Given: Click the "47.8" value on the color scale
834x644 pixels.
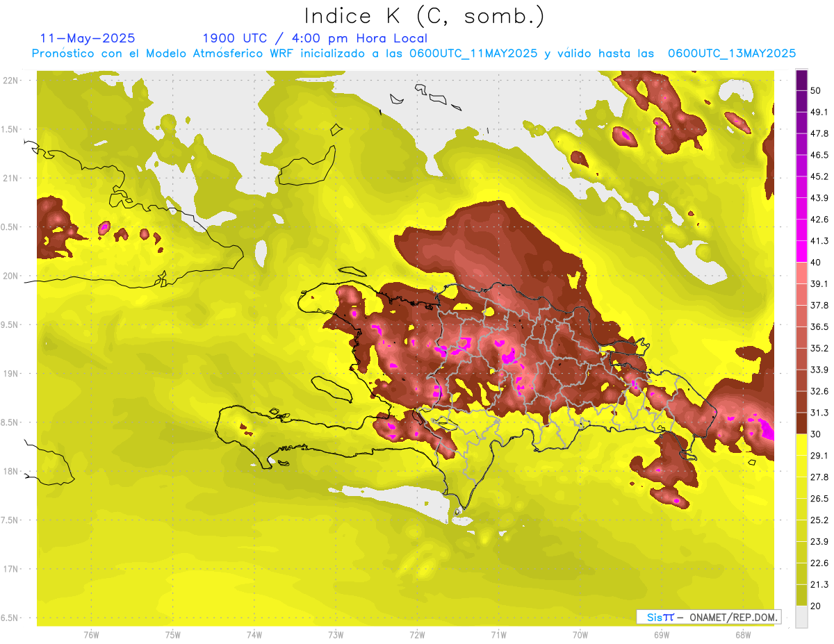Looking at the screenshot, I should pyautogui.click(x=819, y=133).
